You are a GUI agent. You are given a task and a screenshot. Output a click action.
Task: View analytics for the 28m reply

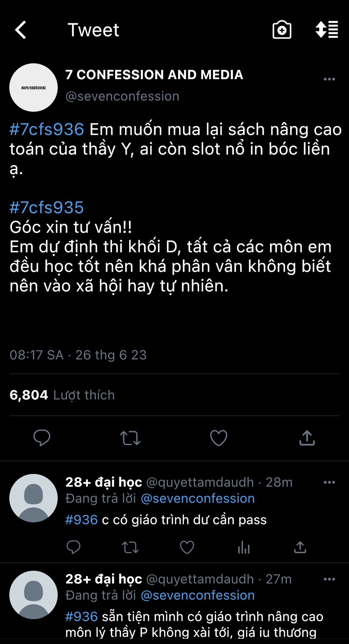click(x=244, y=547)
